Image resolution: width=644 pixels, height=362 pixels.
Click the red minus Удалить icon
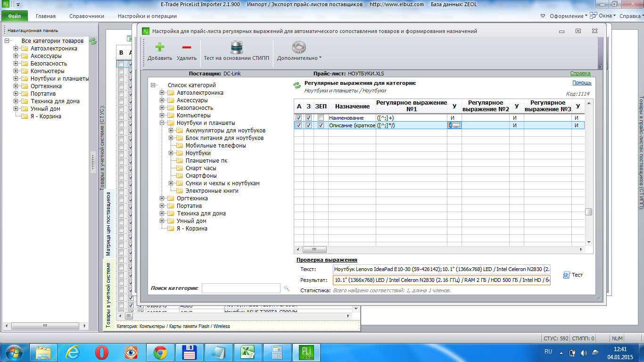[186, 48]
